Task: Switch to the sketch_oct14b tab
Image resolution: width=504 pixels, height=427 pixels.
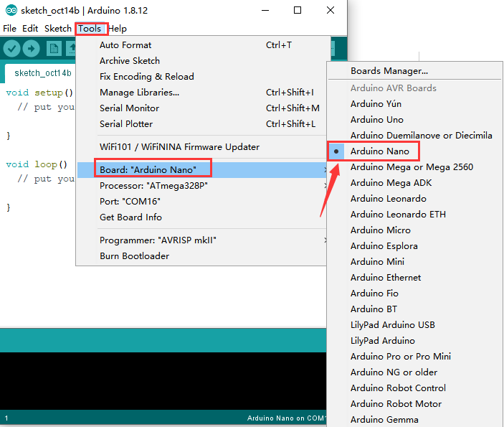Action: [x=42, y=73]
